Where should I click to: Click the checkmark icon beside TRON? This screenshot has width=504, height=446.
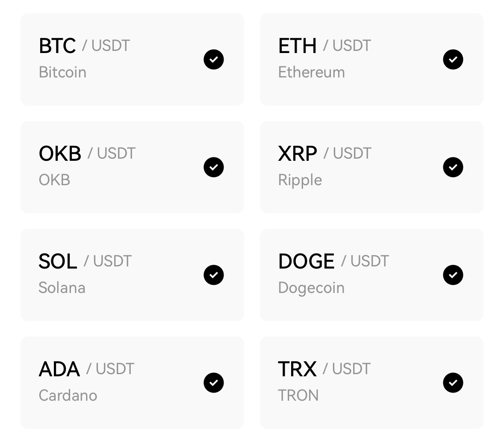click(453, 383)
